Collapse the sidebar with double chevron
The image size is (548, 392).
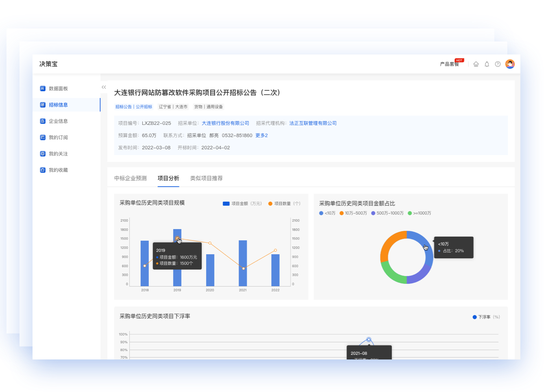(104, 87)
